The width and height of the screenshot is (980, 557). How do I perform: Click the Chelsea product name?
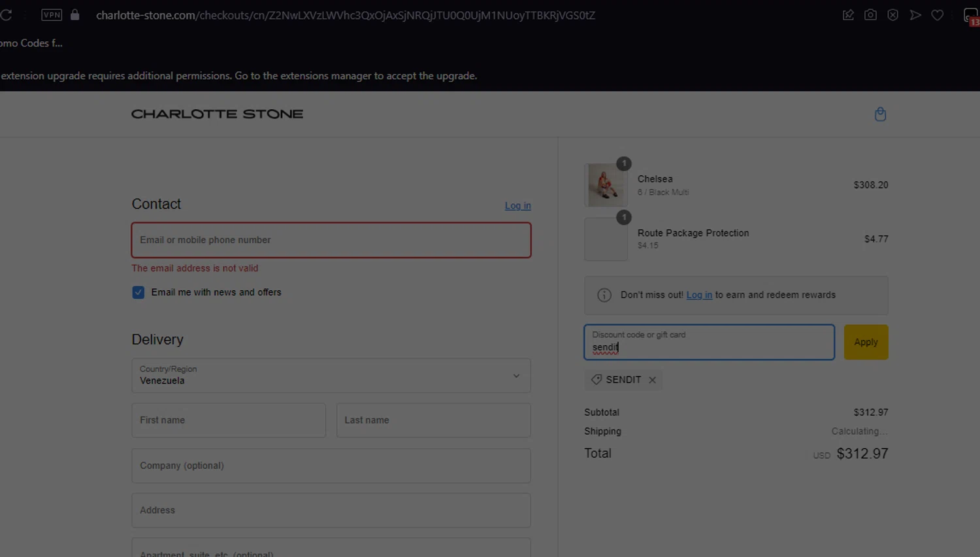(x=655, y=178)
